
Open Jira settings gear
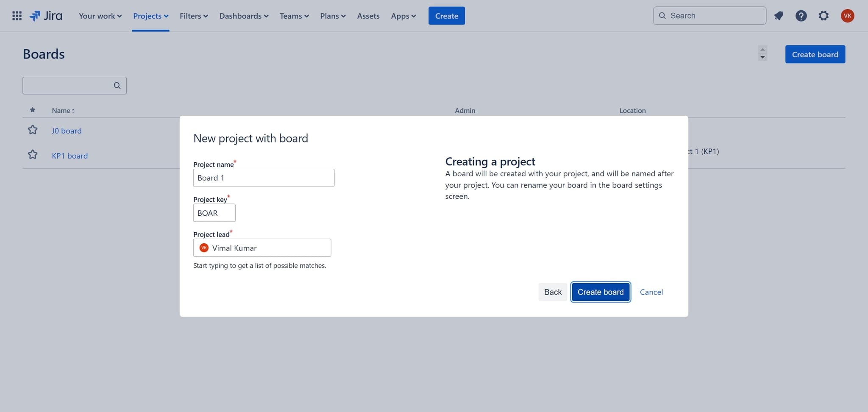[x=823, y=16]
